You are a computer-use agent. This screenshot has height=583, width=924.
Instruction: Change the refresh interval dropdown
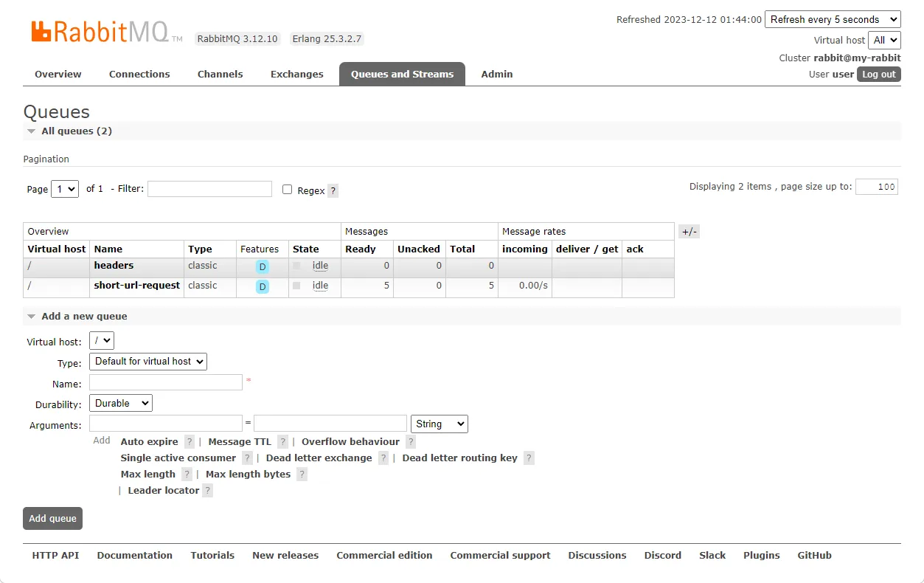click(832, 19)
